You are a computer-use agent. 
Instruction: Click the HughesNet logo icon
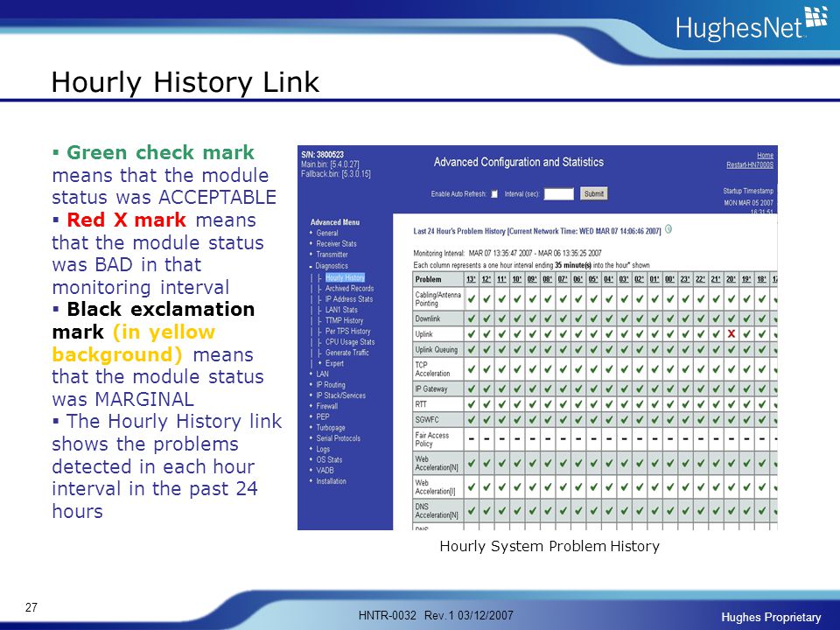[x=816, y=17]
